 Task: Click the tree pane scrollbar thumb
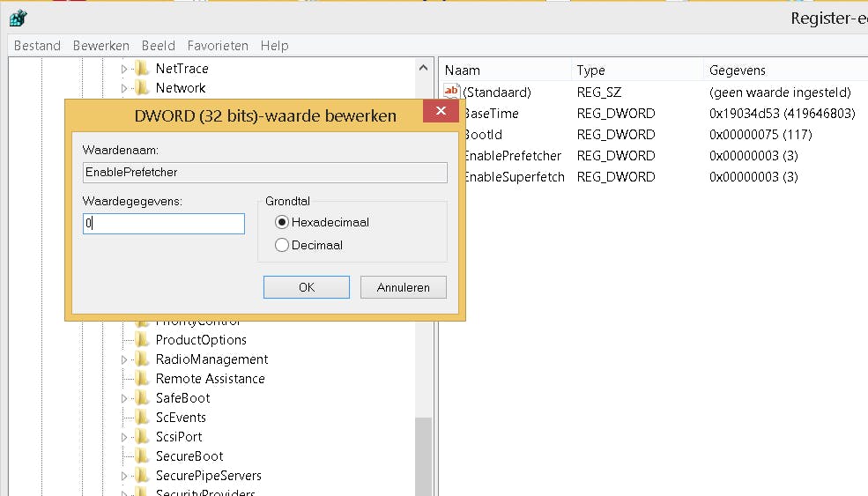[424, 456]
